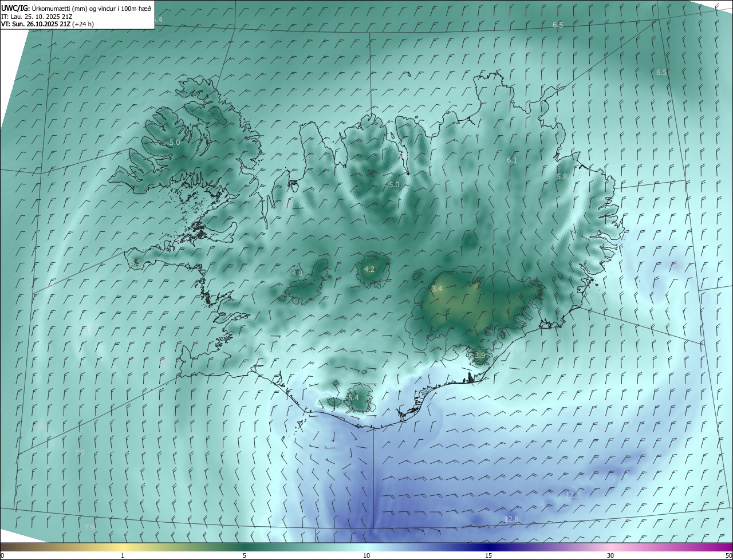Click the dark navy segment of the color scale
733x560 pixels.
coord(488,547)
